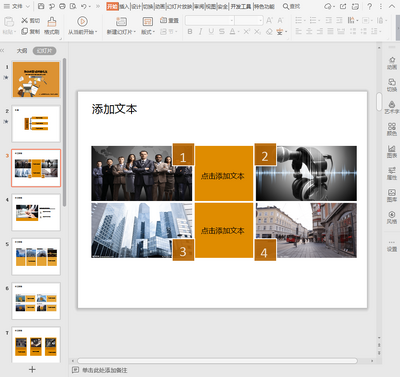The image size is (400, 377).
Task: Increase font size with the larger A
Action: click(269, 21)
